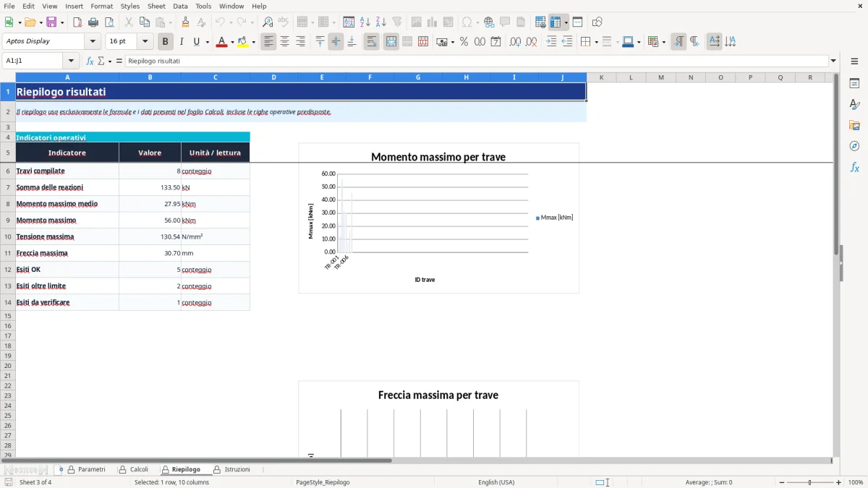
Task: Open Print Preview toggle
Action: [109, 22]
